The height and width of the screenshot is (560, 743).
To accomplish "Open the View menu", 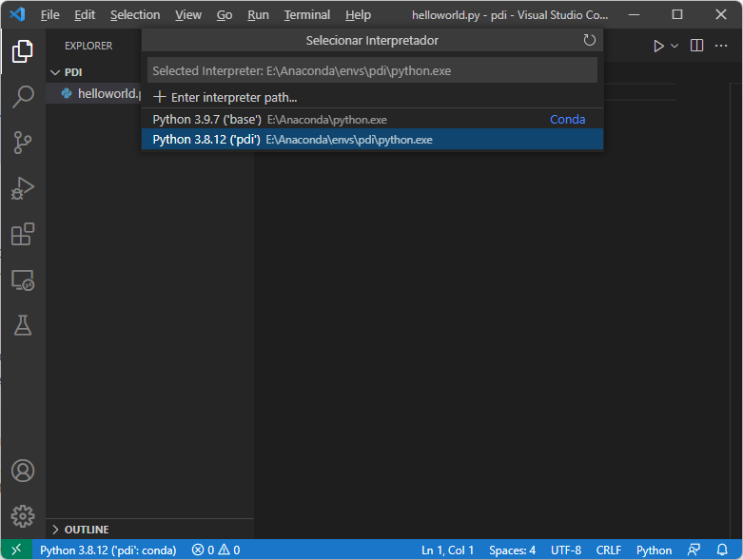I will click(188, 15).
